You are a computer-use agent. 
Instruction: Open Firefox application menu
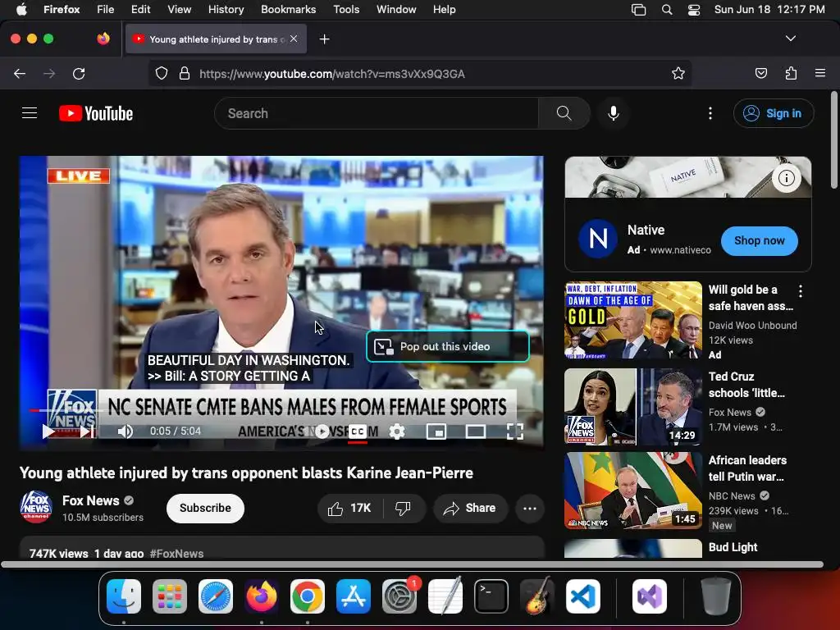tap(819, 73)
